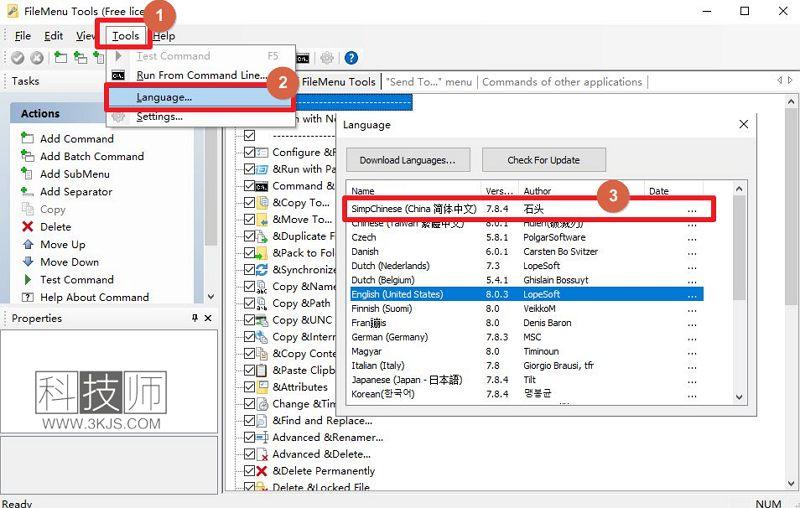Uncheck the &Move To... checkbox
This screenshot has width=800, height=508.
(x=249, y=219)
